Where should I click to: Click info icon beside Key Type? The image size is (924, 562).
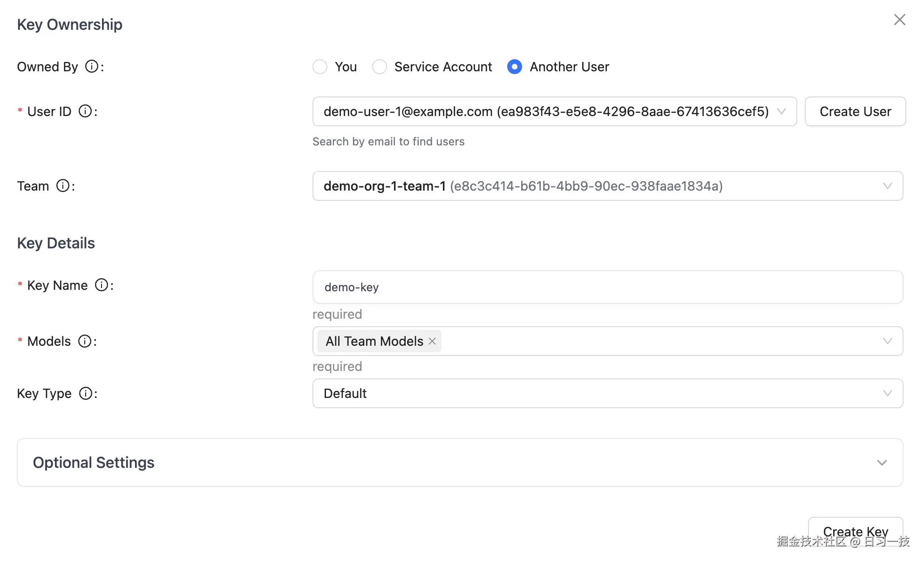(86, 393)
